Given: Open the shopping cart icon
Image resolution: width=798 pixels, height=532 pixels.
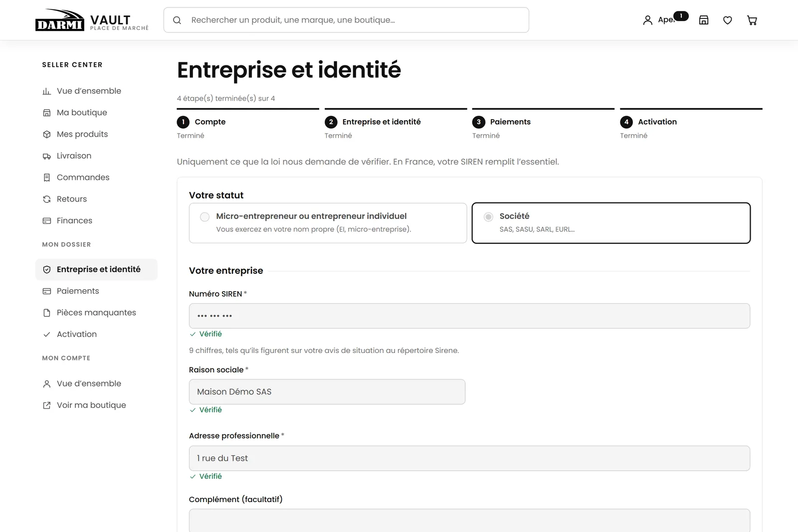Looking at the screenshot, I should [x=752, y=20].
